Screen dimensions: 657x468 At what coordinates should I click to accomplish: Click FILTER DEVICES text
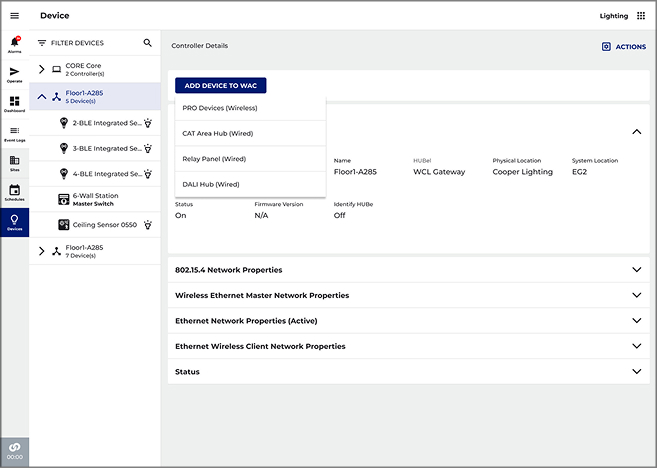click(x=77, y=43)
